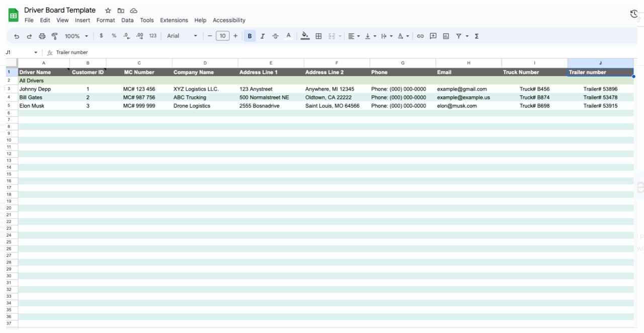The height and width of the screenshot is (333, 644).
Task: Open the Format menu
Action: coord(106,20)
